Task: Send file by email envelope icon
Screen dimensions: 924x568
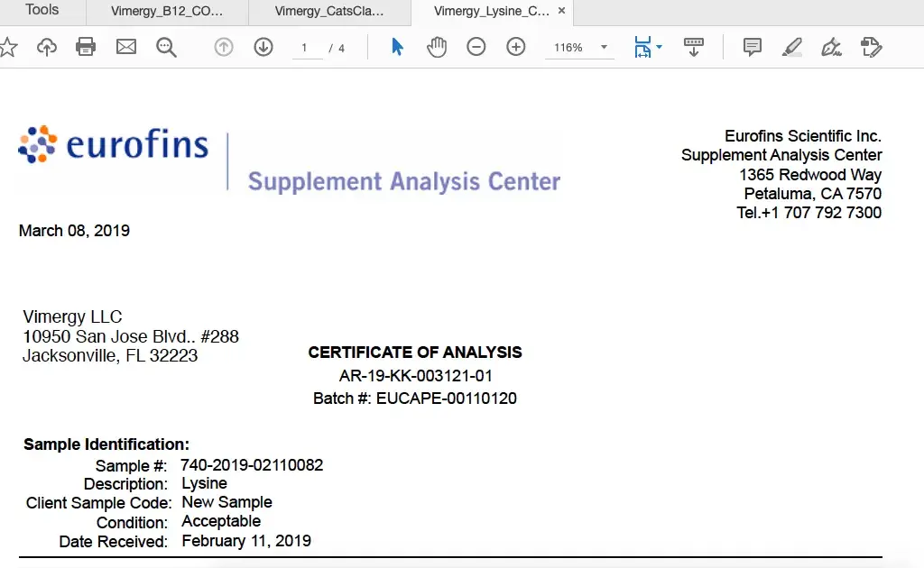Action: [x=126, y=47]
